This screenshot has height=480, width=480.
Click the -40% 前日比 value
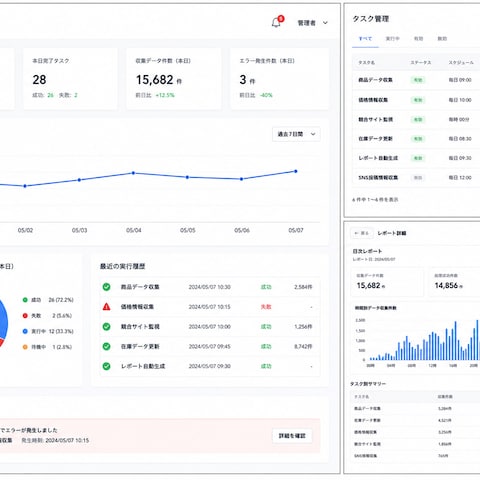pyautogui.click(x=266, y=95)
